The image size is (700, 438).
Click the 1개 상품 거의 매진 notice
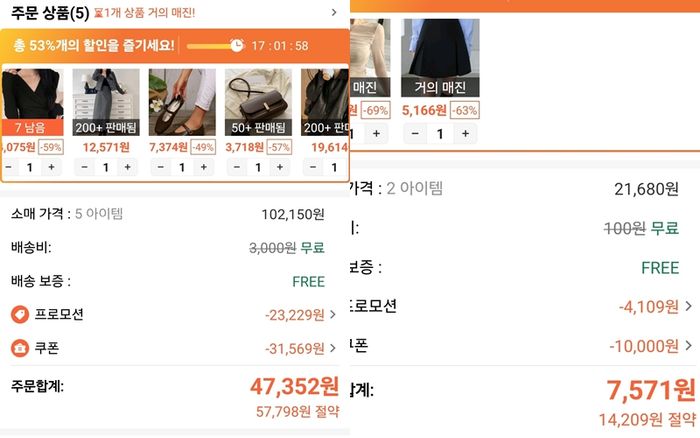(145, 13)
